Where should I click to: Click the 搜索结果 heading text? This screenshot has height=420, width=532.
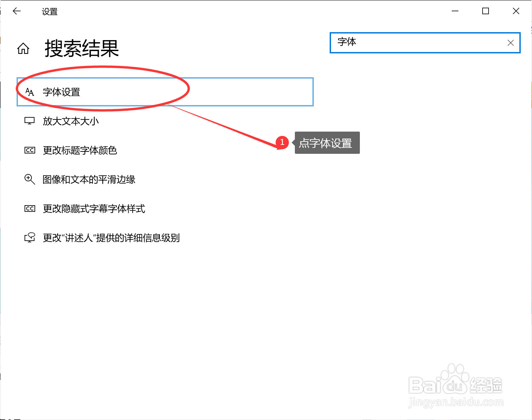coord(81,48)
